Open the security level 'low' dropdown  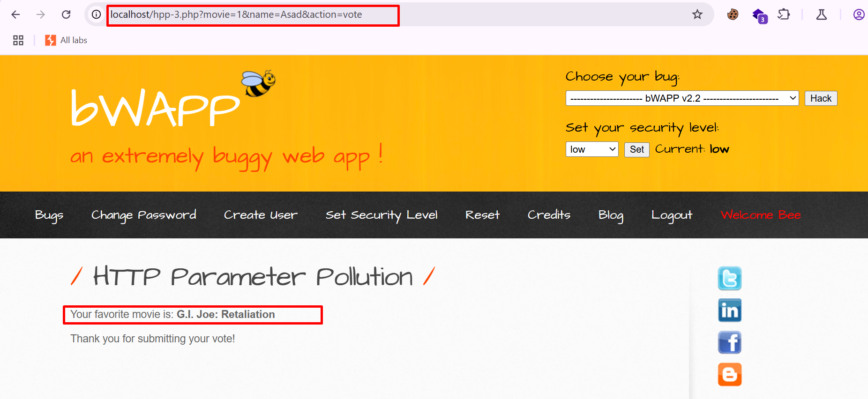592,149
